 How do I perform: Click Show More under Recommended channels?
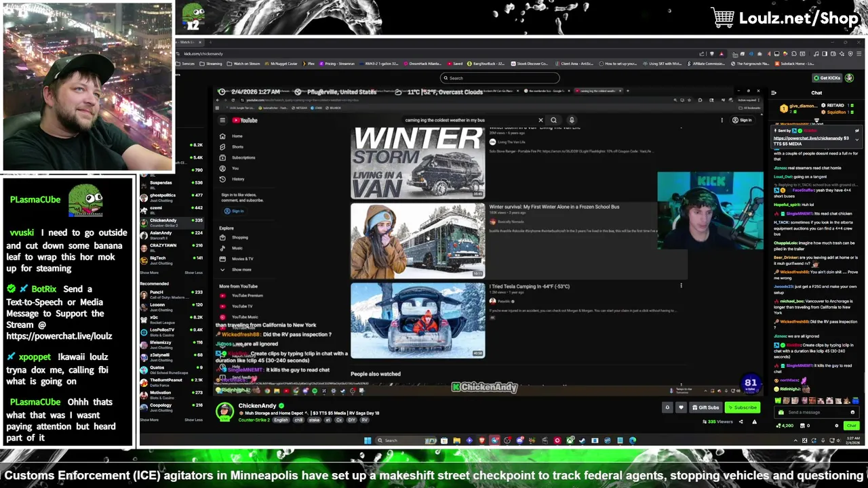point(149,420)
